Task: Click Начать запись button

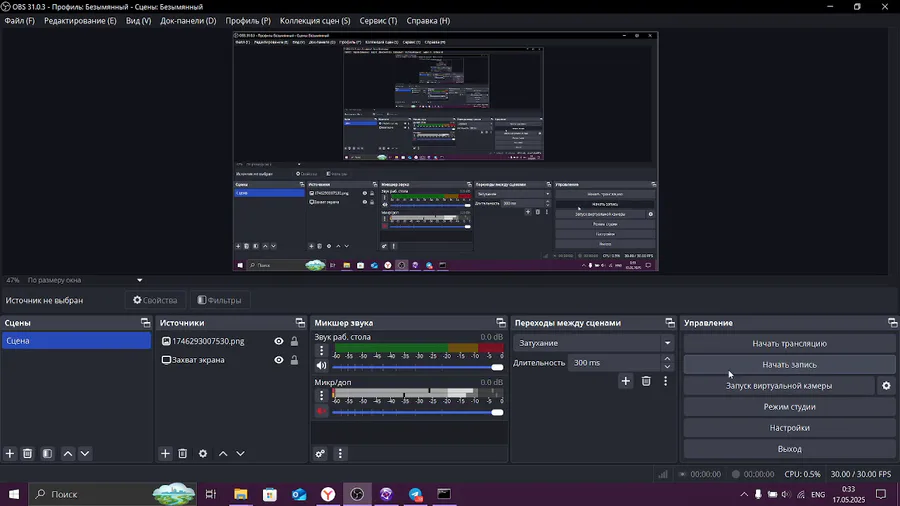Action: (789, 365)
